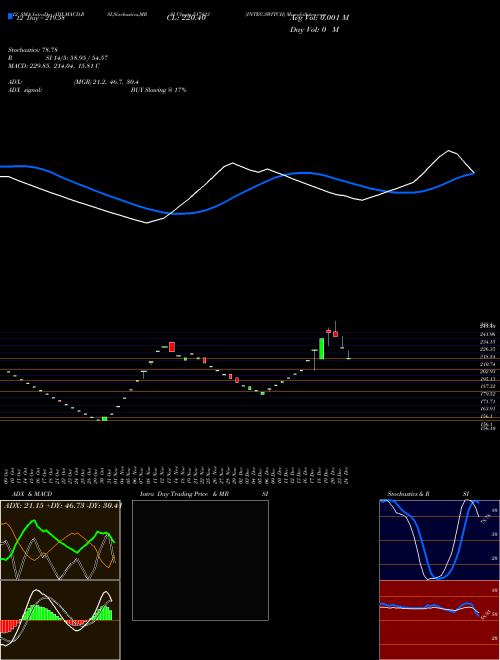The height and width of the screenshot is (660, 500).
Task: Click the Stochastics & R panel title
Action: pos(409,494)
